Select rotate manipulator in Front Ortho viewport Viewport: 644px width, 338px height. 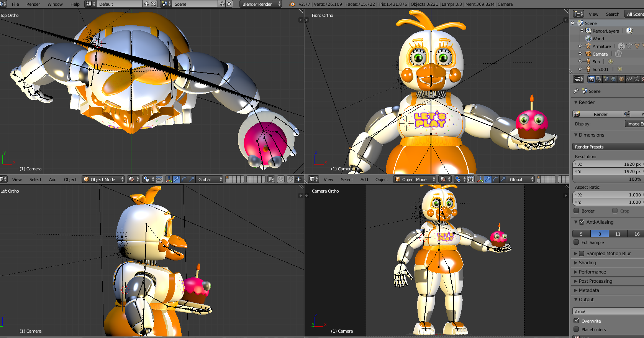coord(495,179)
